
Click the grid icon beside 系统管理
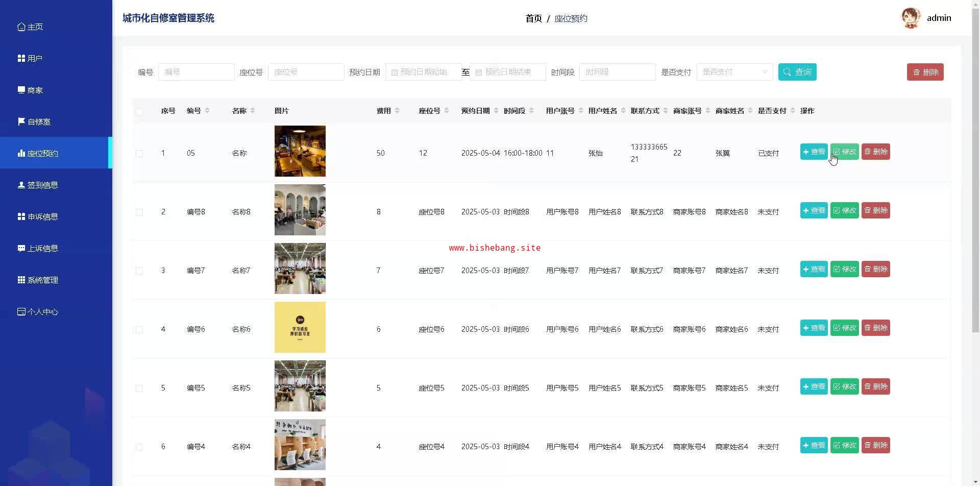tap(21, 280)
